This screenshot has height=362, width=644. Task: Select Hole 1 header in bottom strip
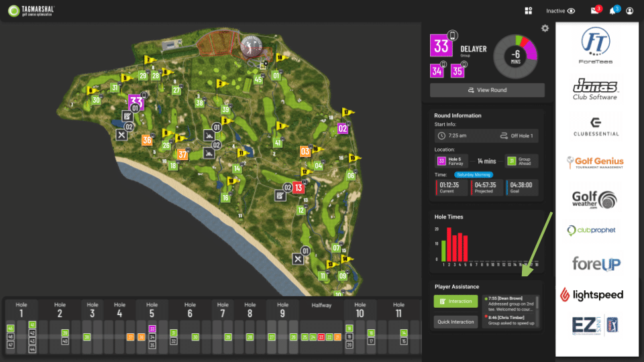(21, 310)
